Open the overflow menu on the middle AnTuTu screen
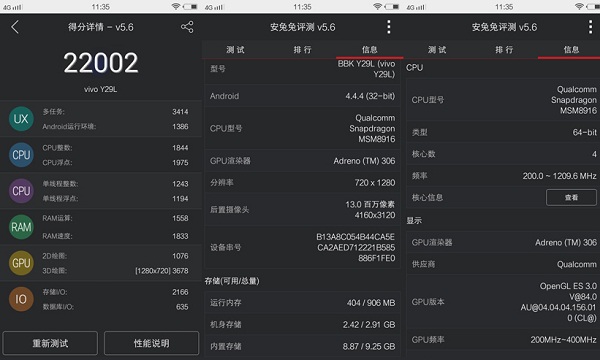Image resolution: width=600 pixels, height=360 pixels. [389, 27]
